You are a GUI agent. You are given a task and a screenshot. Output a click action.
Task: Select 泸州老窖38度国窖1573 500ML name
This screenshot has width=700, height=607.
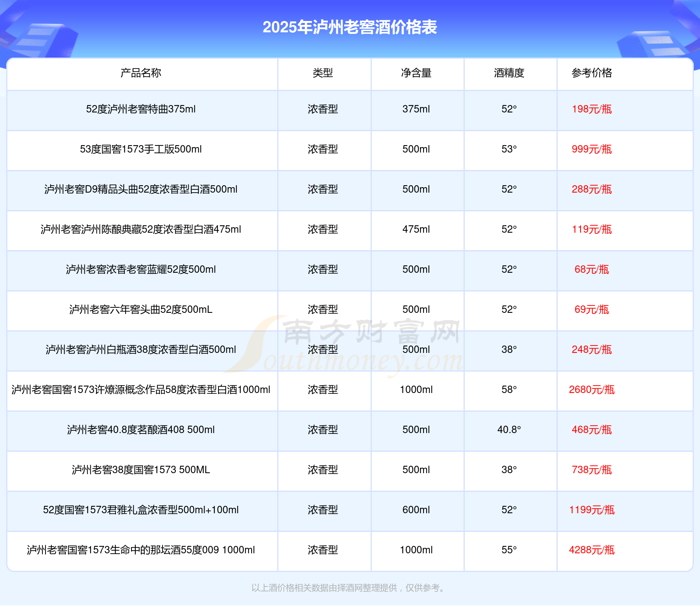pos(141,470)
